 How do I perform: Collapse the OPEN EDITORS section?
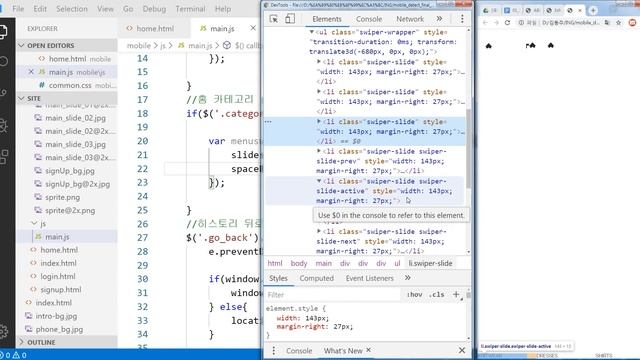tap(21, 45)
